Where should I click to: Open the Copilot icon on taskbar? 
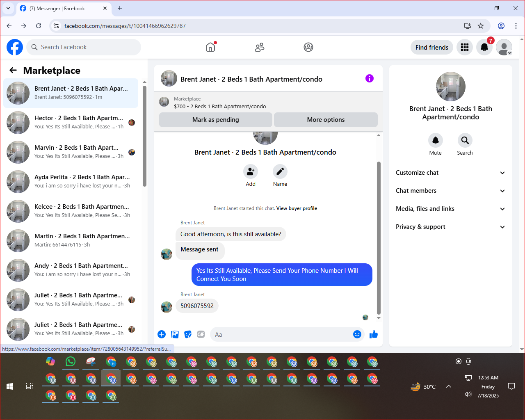point(50,361)
